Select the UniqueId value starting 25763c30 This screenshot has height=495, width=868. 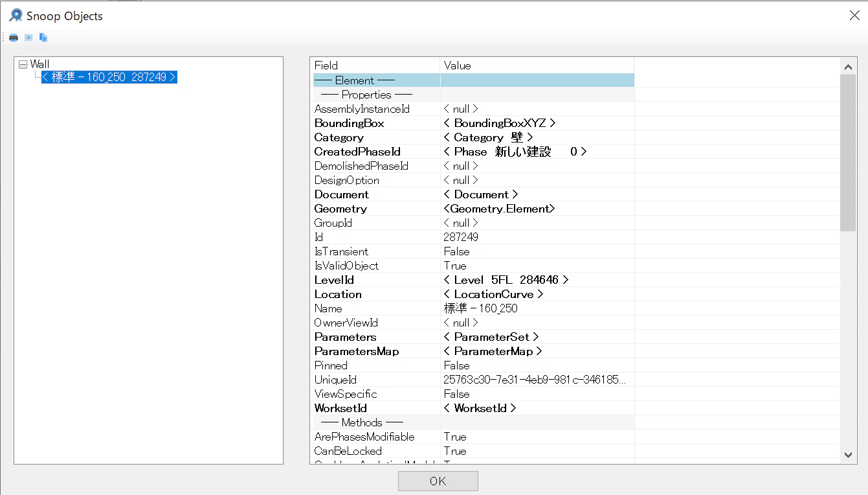click(x=535, y=380)
